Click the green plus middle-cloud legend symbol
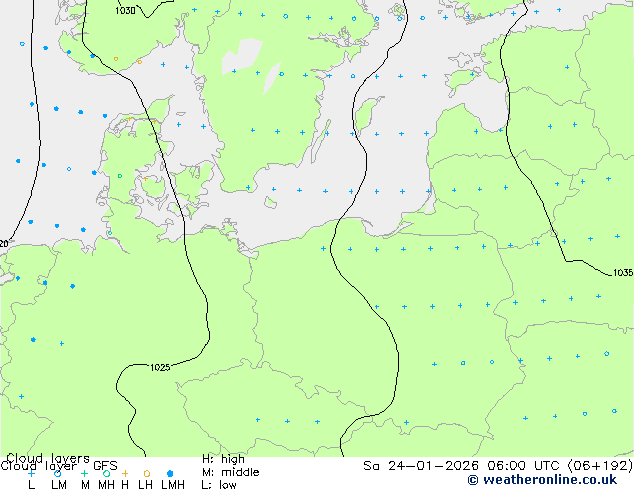Screen dimensions: 634x490 tap(84, 473)
